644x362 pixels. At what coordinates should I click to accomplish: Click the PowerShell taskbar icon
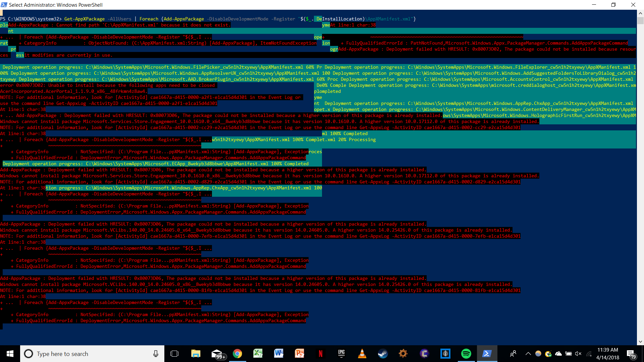coord(487,354)
